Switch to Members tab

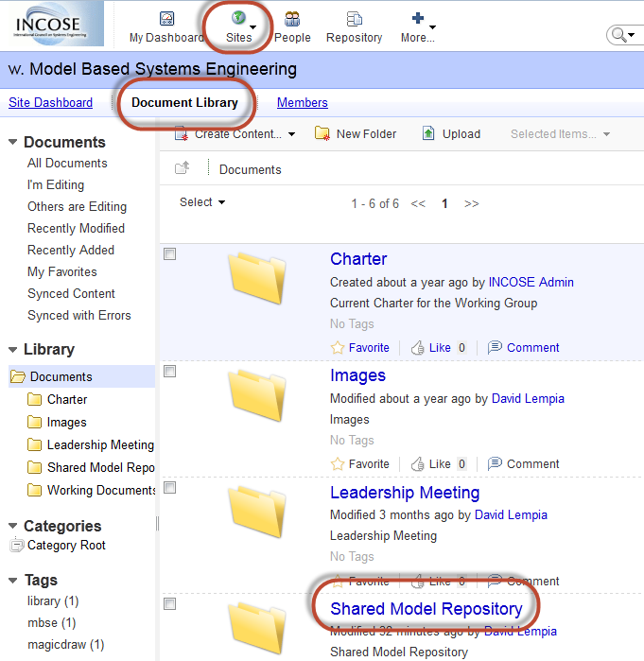click(x=303, y=102)
